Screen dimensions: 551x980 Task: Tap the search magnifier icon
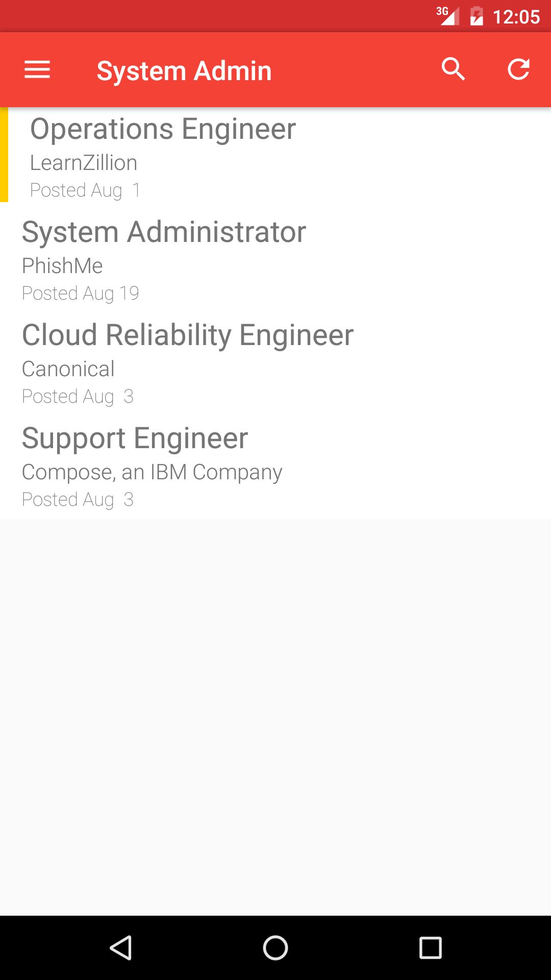click(453, 69)
